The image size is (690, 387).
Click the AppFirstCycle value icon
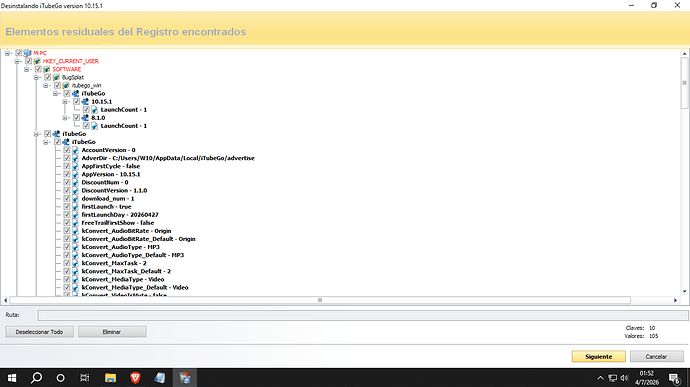[76, 166]
